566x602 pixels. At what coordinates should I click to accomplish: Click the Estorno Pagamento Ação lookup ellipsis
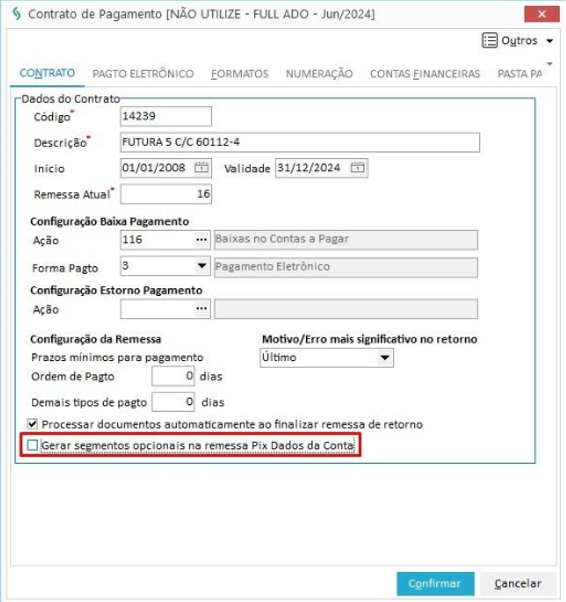[x=202, y=309]
